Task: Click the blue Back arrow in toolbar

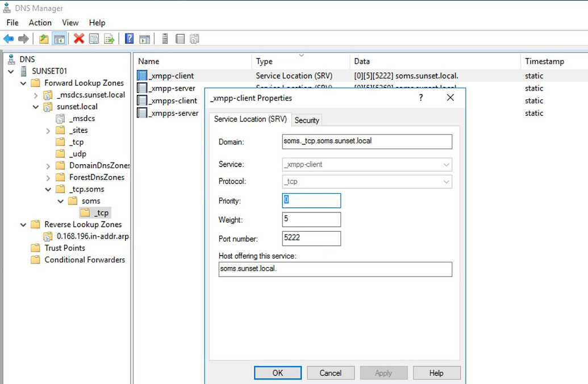Action: pos(9,39)
